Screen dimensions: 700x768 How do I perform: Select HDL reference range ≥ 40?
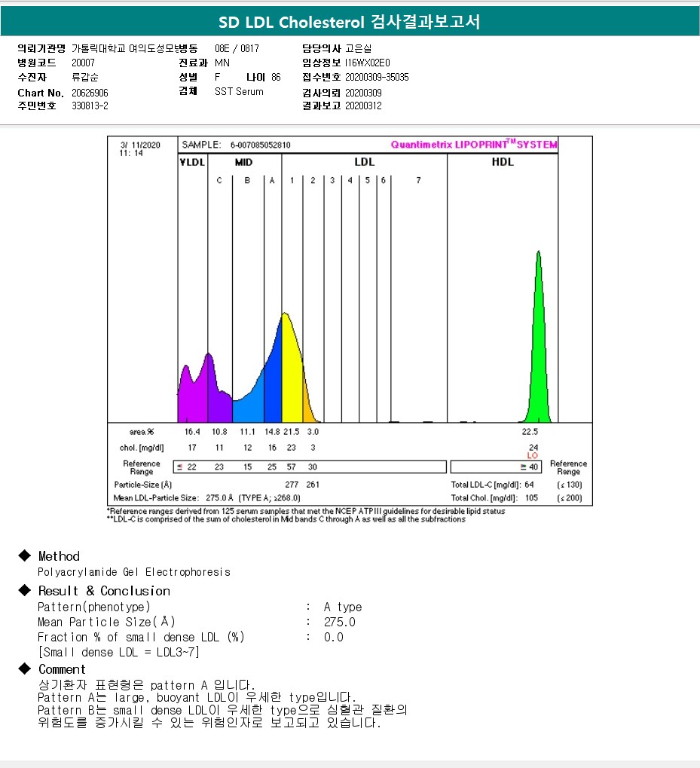coord(529,467)
